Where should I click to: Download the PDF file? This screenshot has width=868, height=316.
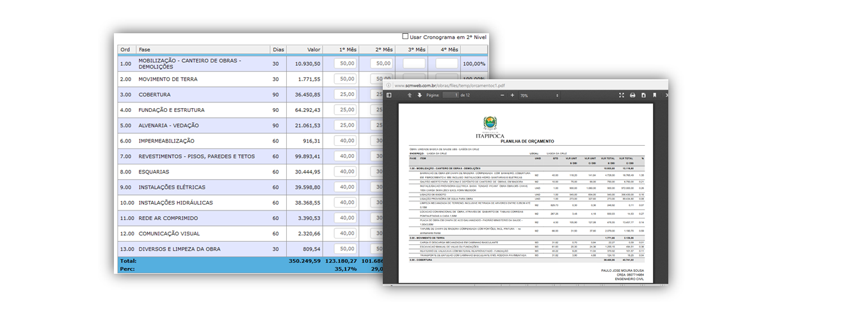click(x=643, y=95)
